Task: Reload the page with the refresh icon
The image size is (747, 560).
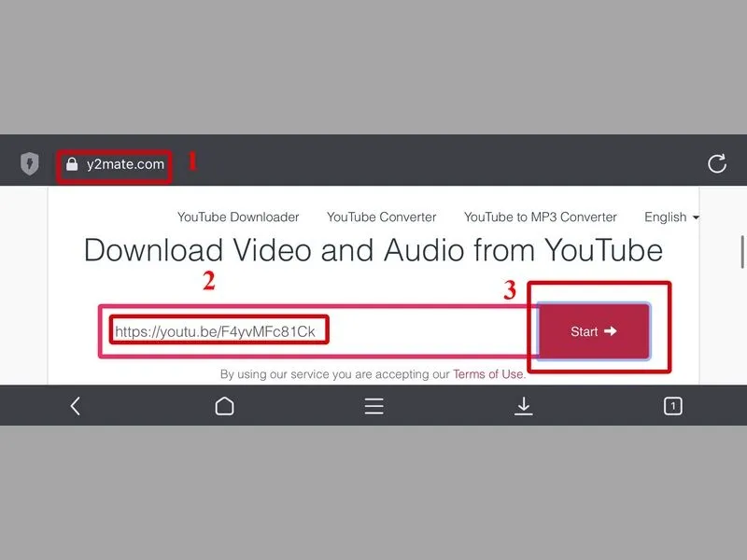Action: click(716, 164)
